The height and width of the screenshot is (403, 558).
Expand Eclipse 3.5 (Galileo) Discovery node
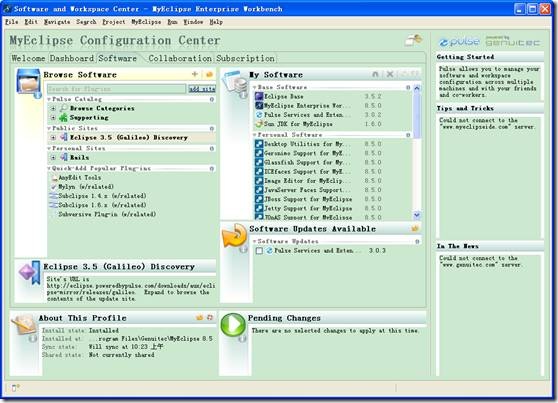click(53, 137)
